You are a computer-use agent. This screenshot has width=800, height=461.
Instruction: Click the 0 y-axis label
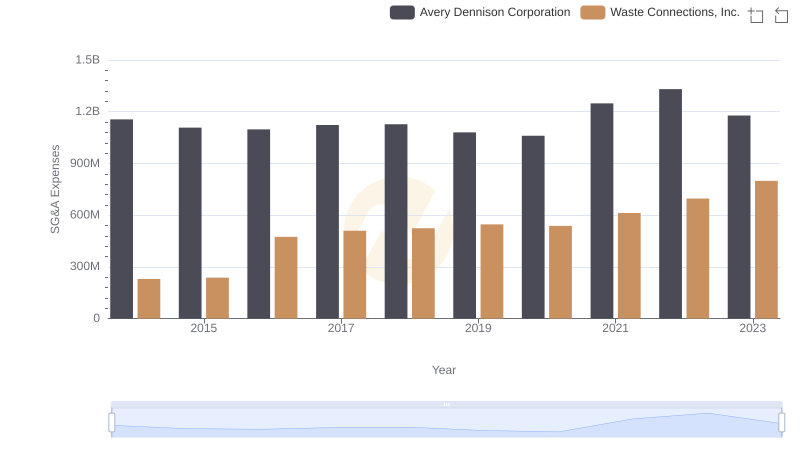(x=96, y=318)
